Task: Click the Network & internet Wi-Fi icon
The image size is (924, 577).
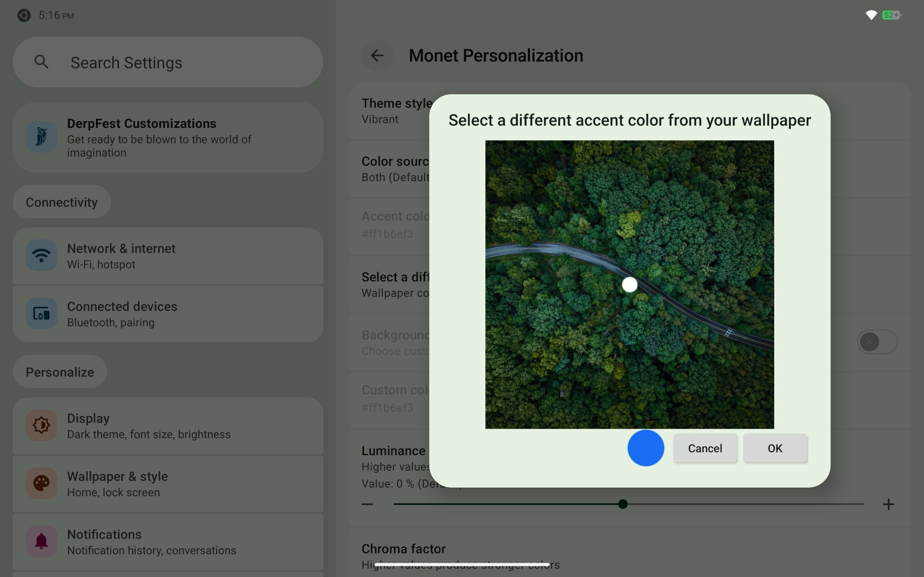Action: tap(41, 255)
